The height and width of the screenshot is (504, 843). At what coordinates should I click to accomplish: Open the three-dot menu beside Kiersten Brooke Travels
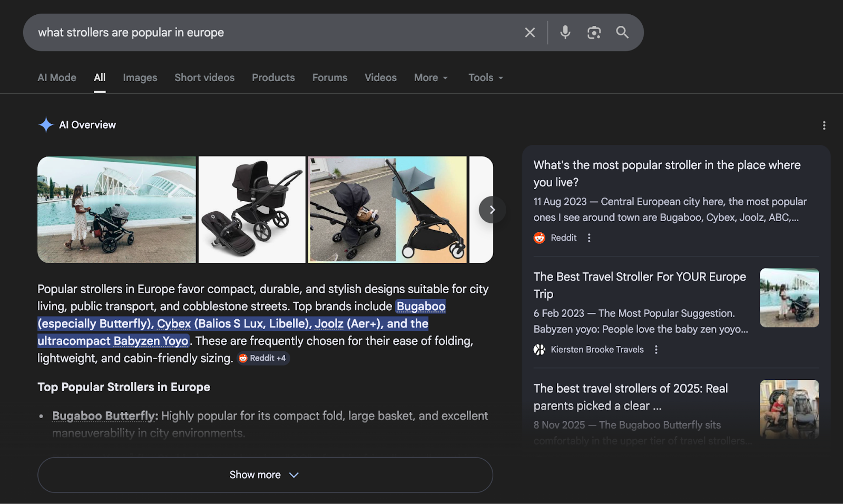tap(656, 349)
